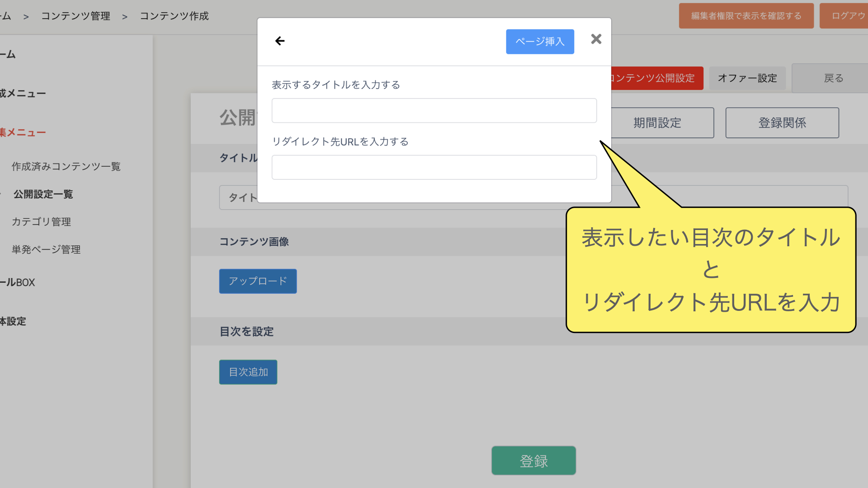Close the dialog with the X icon
This screenshot has height=488, width=868.
[596, 39]
